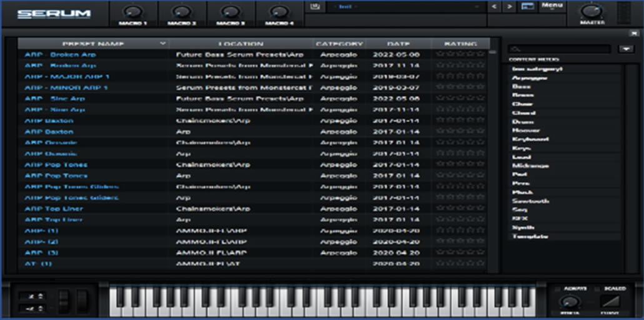Enable the SCALED portamento checkbox
Viewport: 644px width, 320px height.
598,289
